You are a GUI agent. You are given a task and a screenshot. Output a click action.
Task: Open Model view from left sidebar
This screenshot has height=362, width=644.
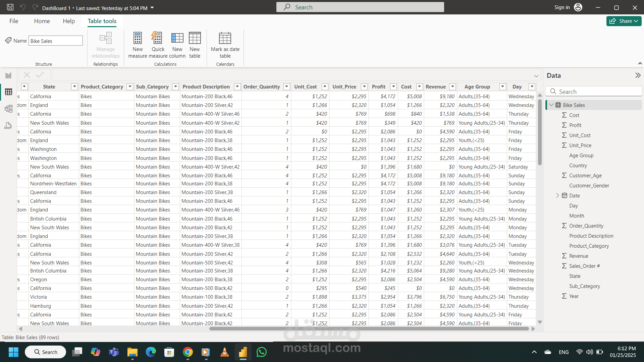click(8, 109)
